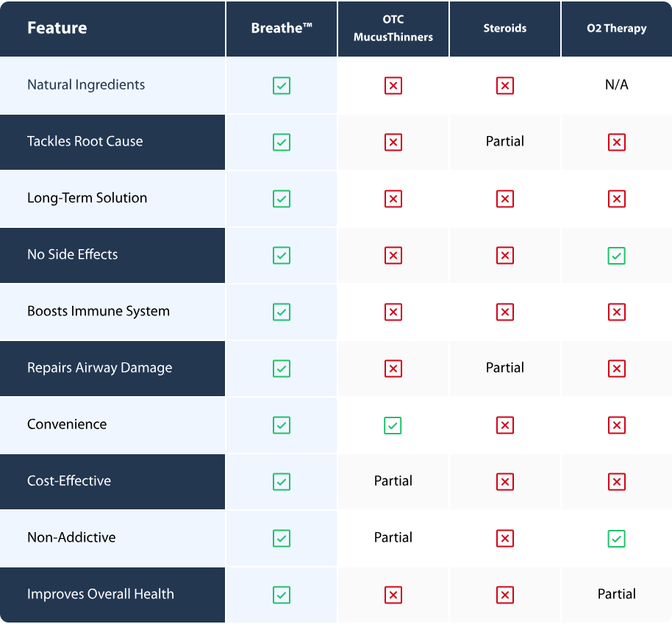This screenshot has width=672, height=624.
Task: Click the 'Steroids' column header
Action: click(505, 28)
